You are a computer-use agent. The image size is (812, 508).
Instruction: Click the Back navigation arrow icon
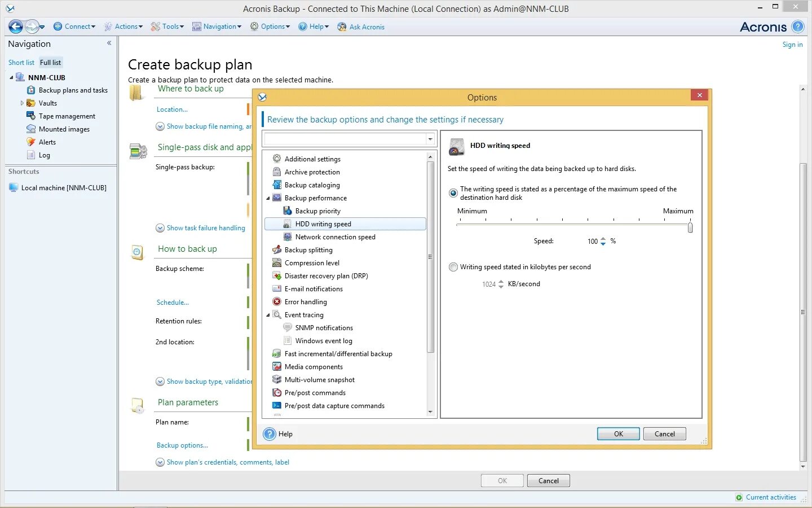point(16,27)
